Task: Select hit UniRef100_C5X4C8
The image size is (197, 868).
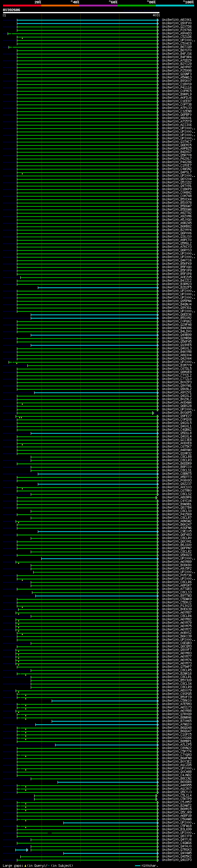Action: click(x=176, y=43)
